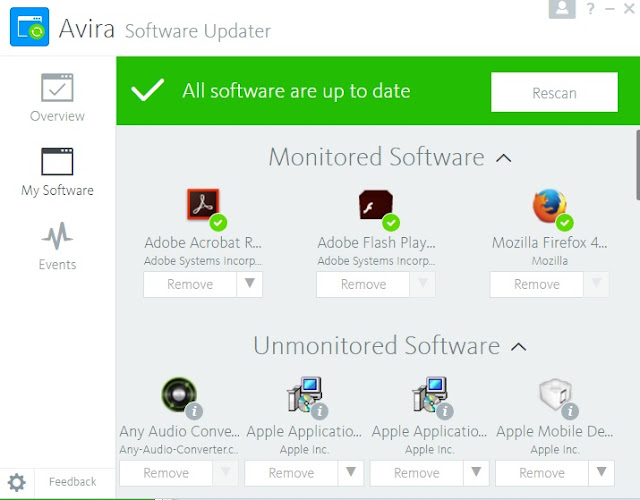Screen dimensions: 640x500
Task: Switch to My Software view
Action: 57,172
